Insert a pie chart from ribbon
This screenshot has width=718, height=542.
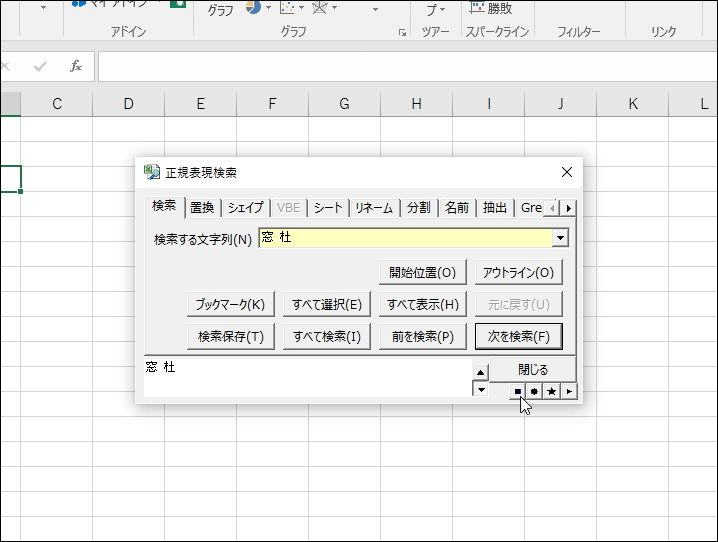[253, 7]
